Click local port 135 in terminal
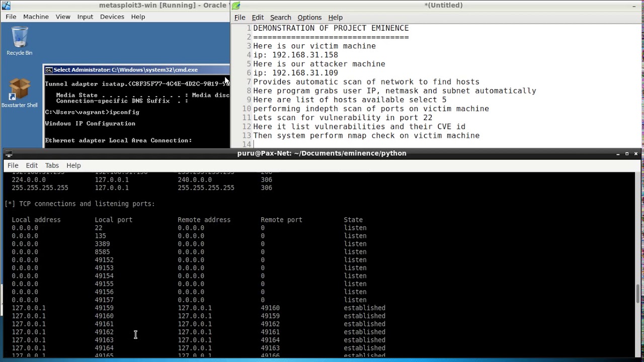This screenshot has width=644, height=362. click(x=100, y=236)
